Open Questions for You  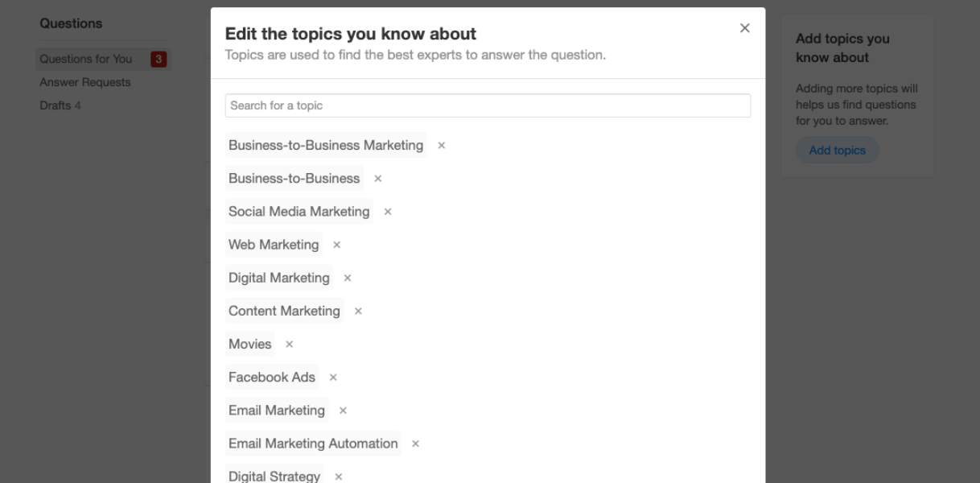coord(86,59)
